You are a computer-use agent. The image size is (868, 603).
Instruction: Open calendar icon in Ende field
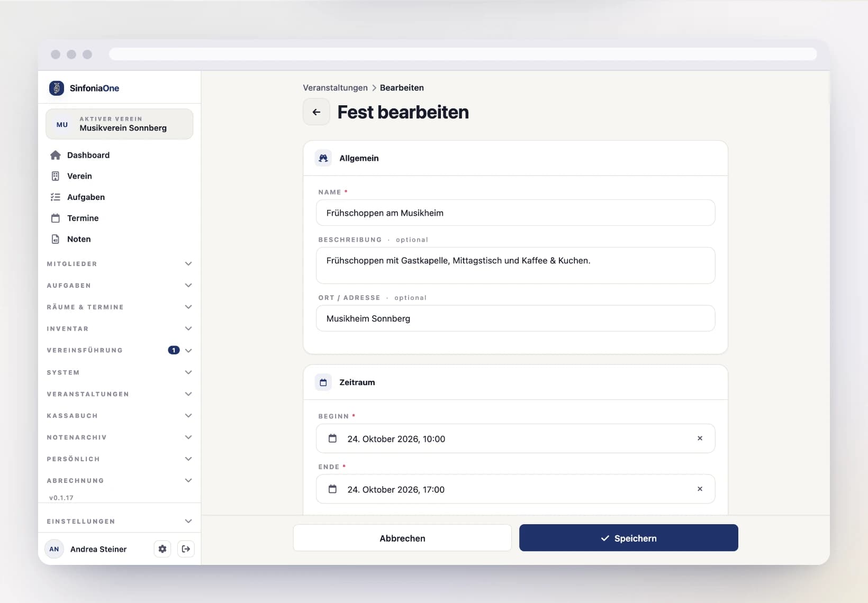click(332, 489)
